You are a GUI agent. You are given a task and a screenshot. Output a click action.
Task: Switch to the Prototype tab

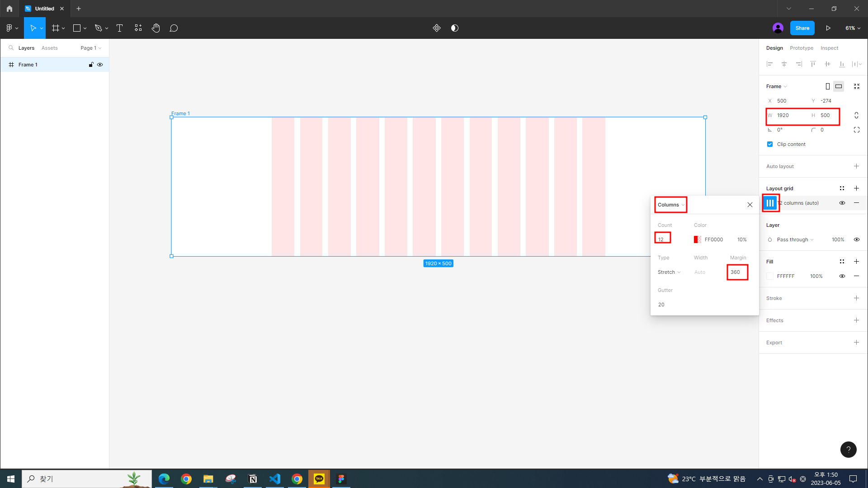(x=801, y=48)
